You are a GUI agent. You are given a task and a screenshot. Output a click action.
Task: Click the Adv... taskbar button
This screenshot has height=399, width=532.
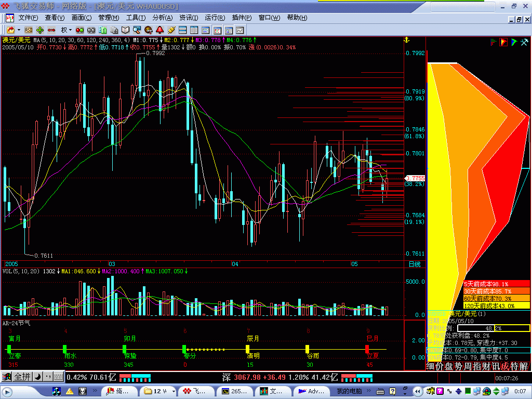[312, 391]
